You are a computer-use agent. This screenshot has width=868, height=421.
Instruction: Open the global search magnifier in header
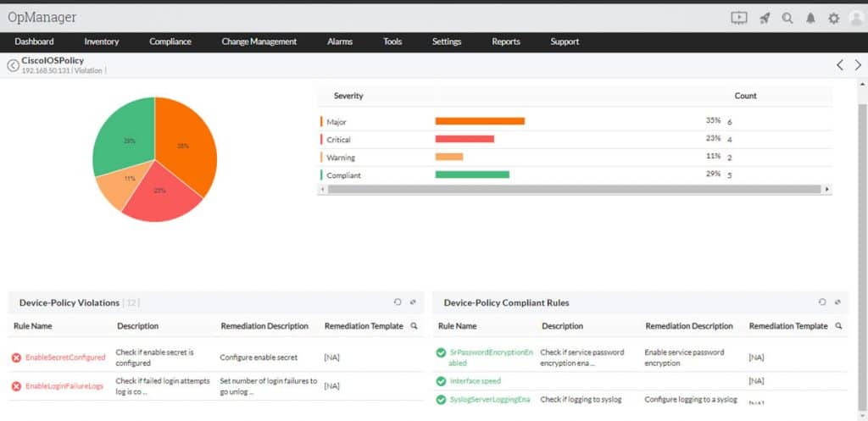[787, 18]
